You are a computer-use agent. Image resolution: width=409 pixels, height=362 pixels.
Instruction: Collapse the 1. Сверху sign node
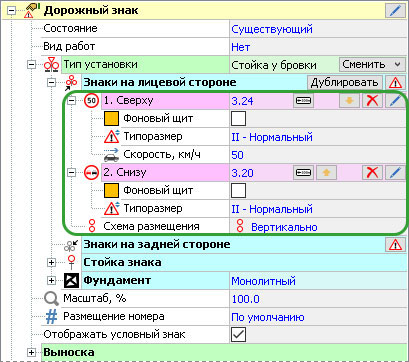point(71,100)
